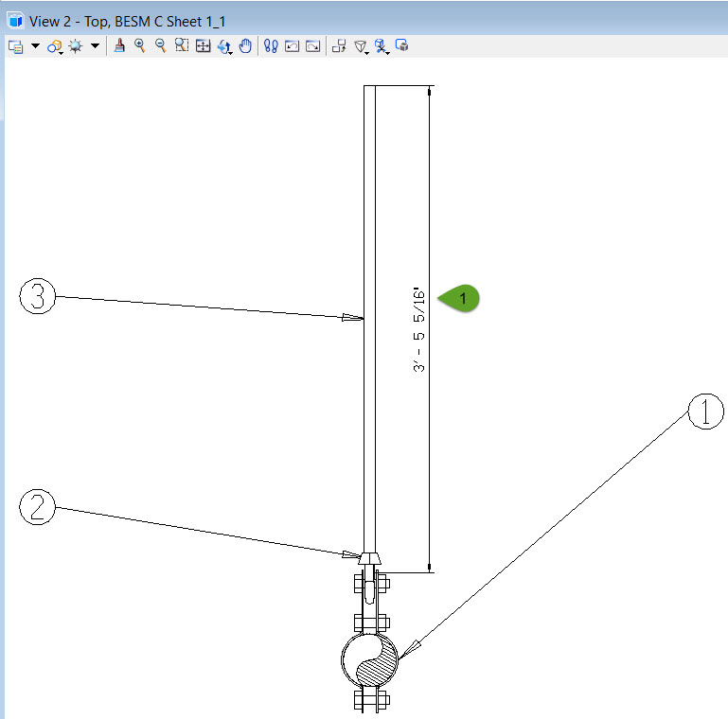The width and height of the screenshot is (728, 719).
Task: Click the Adjust View Brightness sun icon
Action: click(x=75, y=46)
